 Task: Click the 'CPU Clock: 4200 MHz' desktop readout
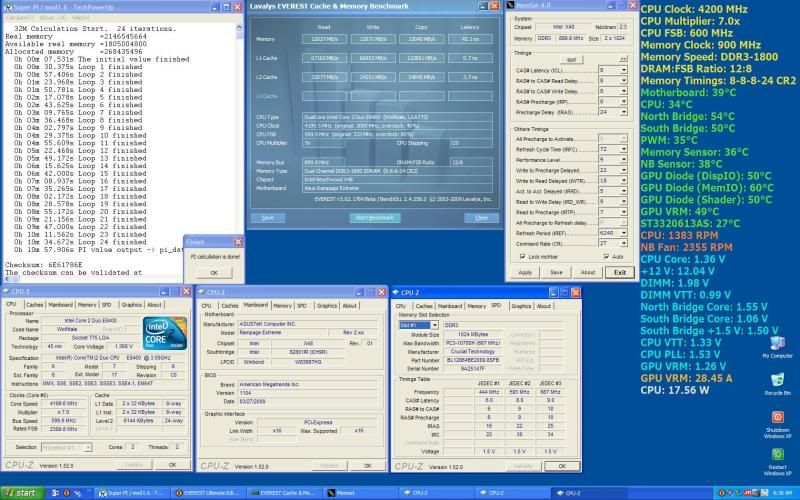click(694, 9)
